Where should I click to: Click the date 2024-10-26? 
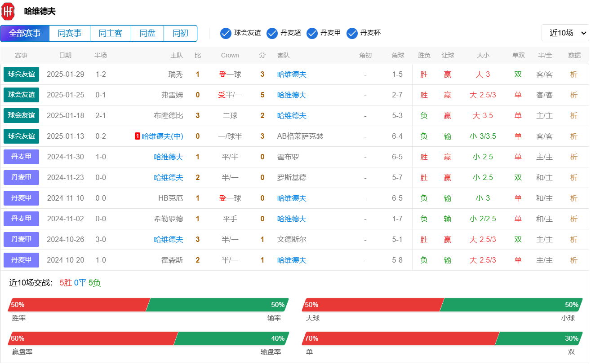(x=66, y=239)
